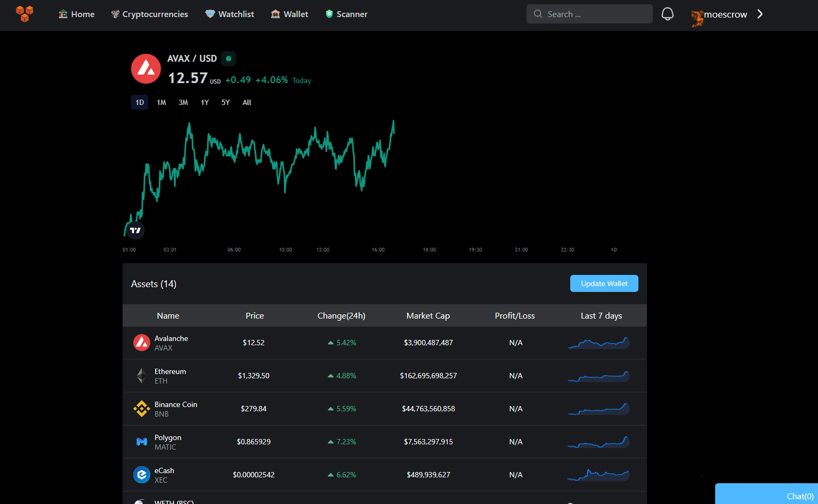
Task: Show the All time chart range
Action: click(247, 102)
